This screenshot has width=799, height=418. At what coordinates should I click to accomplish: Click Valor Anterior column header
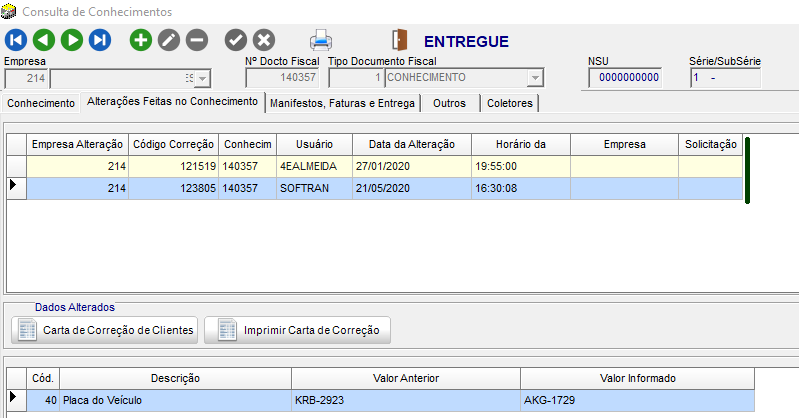pos(406,378)
